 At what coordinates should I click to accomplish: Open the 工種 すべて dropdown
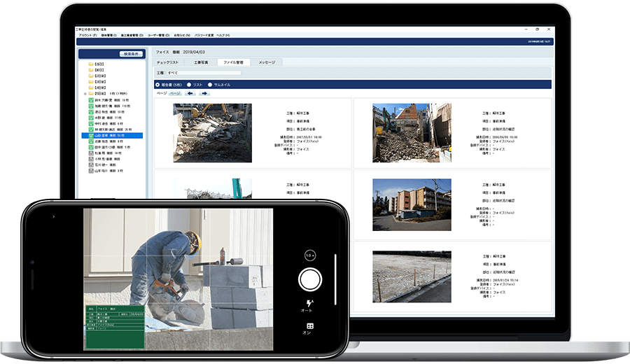click(x=203, y=72)
